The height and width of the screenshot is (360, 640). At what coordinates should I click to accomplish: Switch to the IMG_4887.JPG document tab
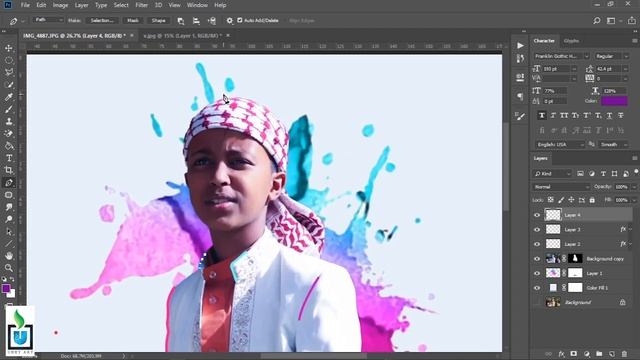75,36
